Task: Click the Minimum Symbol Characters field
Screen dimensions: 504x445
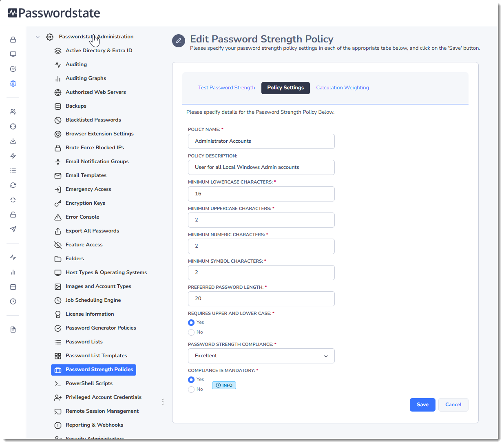Action: click(261, 272)
